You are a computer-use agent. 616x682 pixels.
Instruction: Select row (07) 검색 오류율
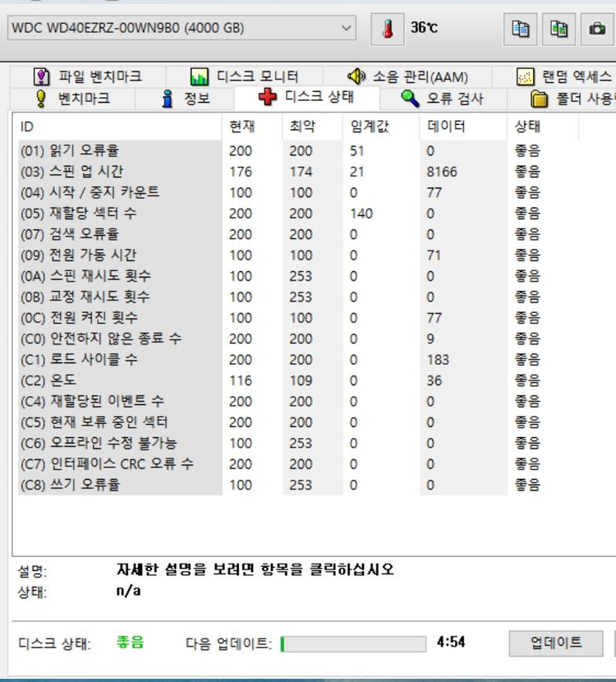point(298,234)
